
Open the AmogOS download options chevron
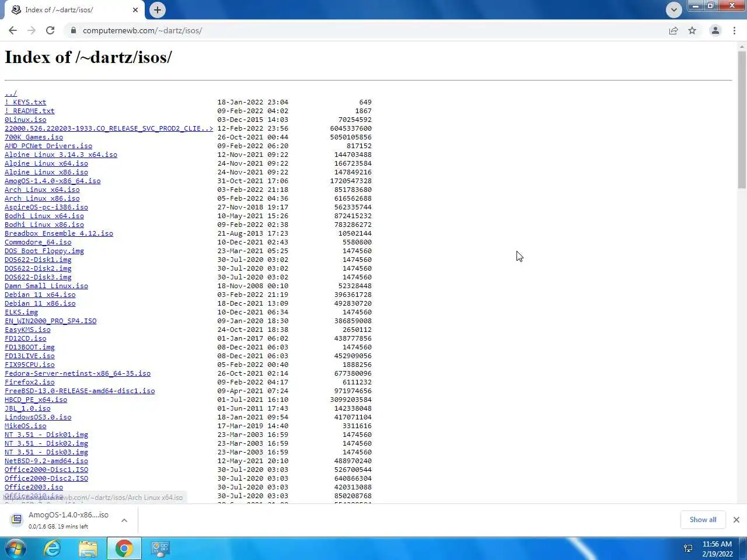[124, 520]
